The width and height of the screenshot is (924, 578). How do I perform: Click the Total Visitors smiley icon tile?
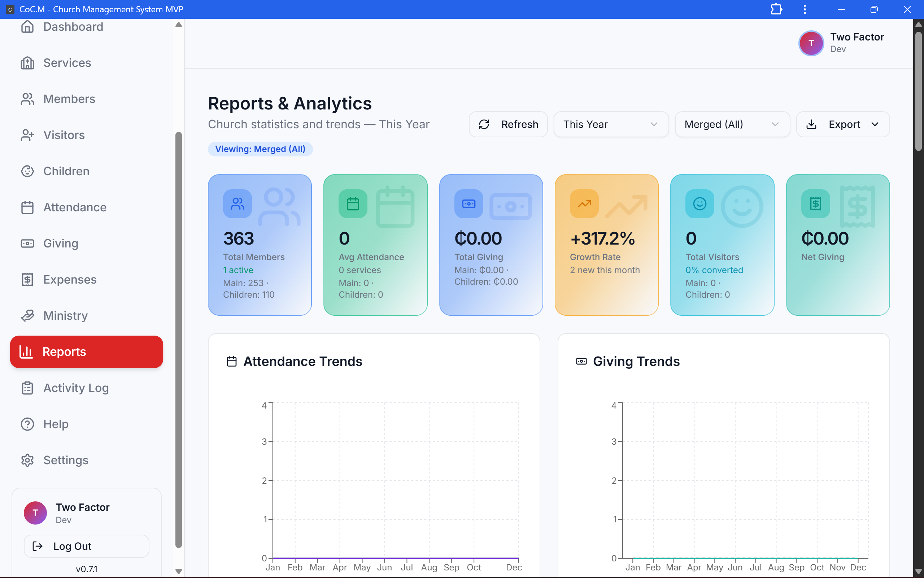point(699,204)
